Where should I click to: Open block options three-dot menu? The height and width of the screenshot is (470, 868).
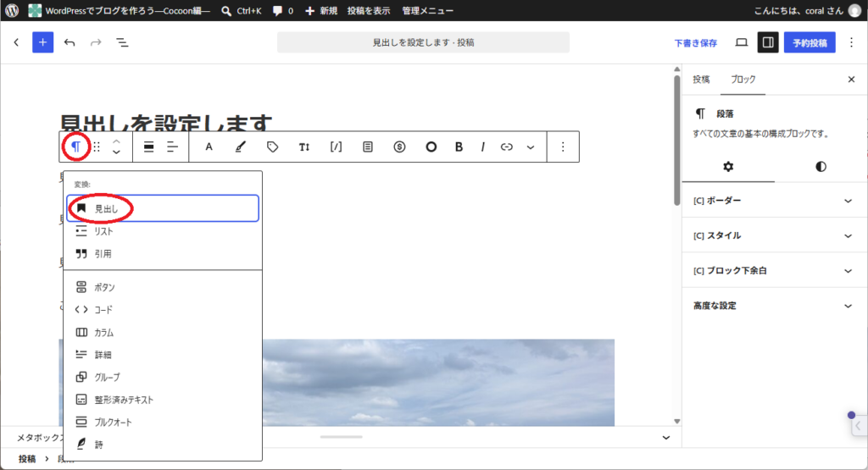[563, 147]
